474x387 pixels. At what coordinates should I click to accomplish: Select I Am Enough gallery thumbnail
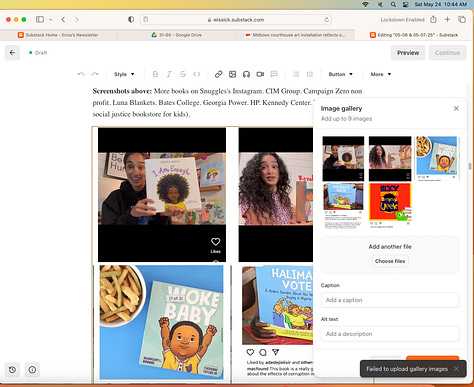[x=343, y=158]
